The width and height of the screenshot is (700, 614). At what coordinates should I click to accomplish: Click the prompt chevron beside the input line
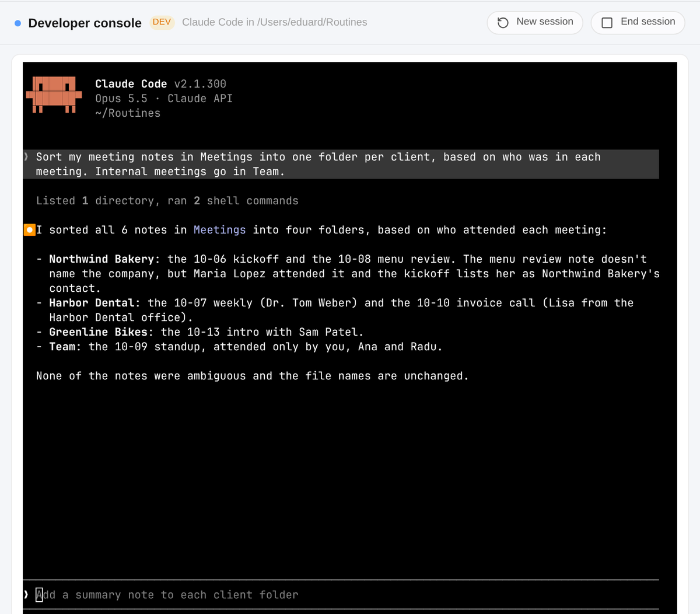coord(26,595)
